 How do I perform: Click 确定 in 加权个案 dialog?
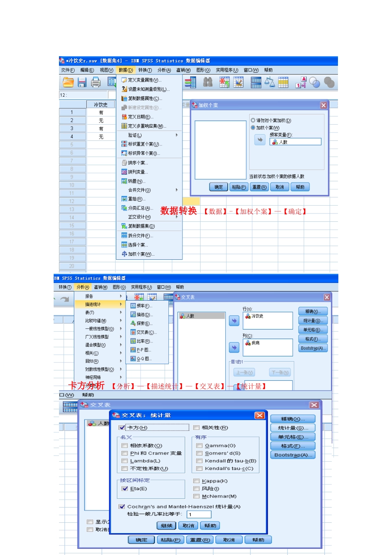219,187
